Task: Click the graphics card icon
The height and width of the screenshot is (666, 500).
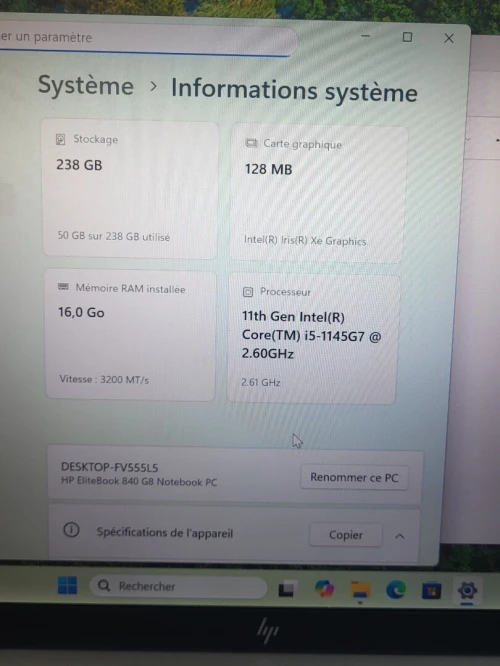Action: 251,143
